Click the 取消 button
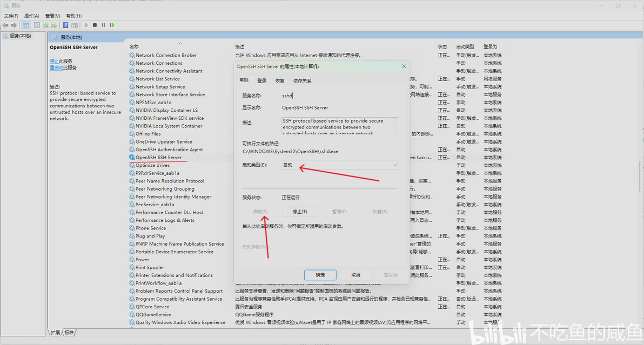 click(x=355, y=275)
